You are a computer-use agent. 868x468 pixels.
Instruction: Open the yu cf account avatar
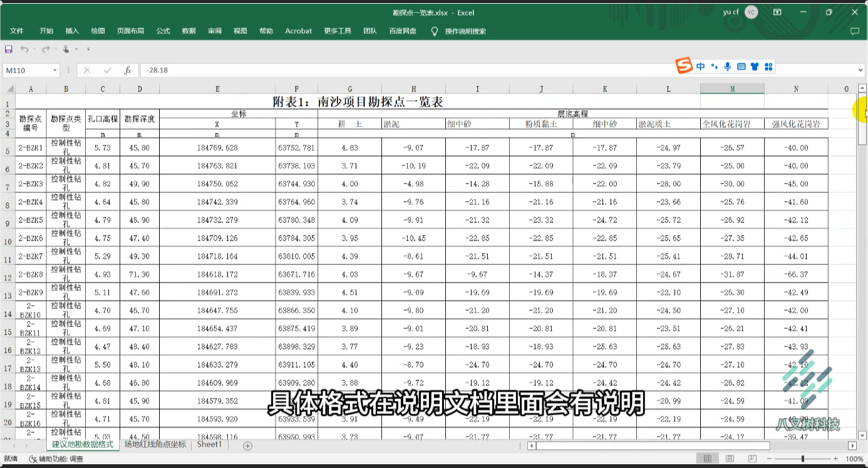tap(752, 12)
